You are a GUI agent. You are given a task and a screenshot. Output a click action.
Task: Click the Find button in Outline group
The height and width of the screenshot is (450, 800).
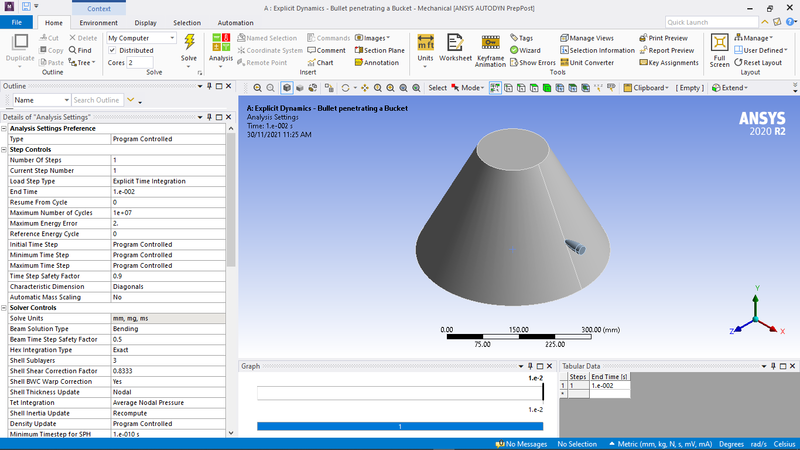click(80, 50)
